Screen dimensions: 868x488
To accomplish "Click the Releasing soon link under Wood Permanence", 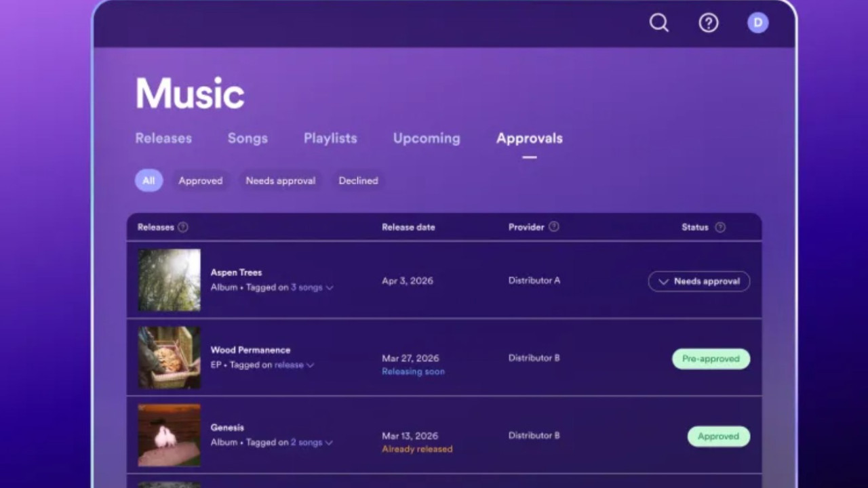I will pos(413,371).
